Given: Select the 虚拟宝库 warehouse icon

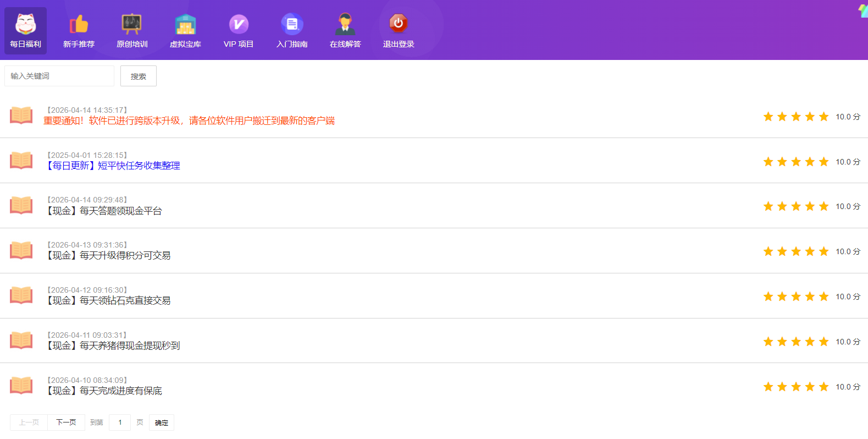Looking at the screenshot, I should point(185,25).
